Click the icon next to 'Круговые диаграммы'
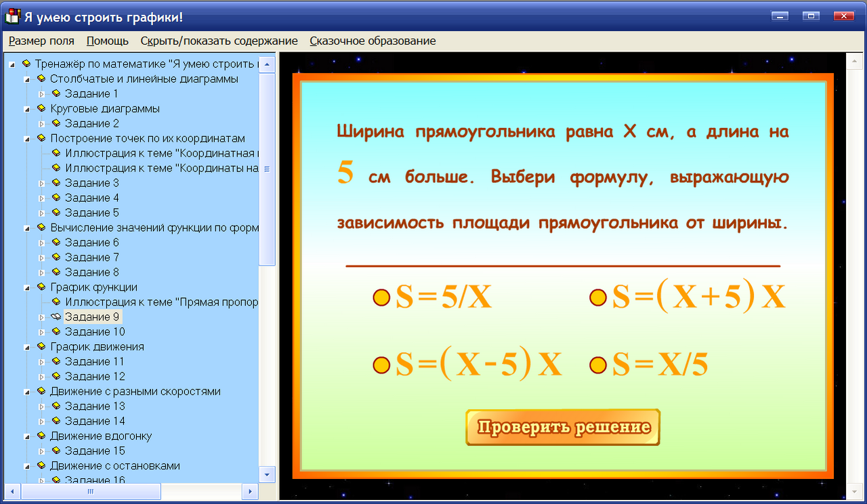This screenshot has width=867, height=504. 41,108
